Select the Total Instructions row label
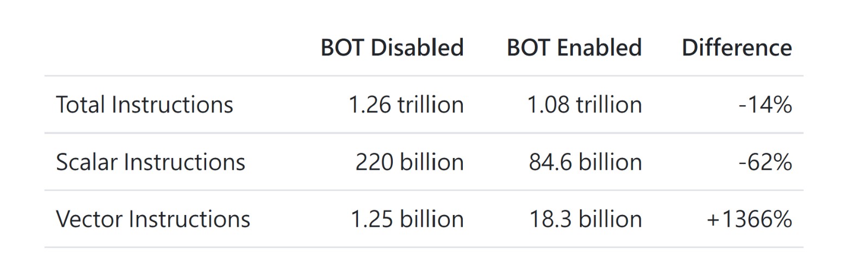This screenshot has height=266, width=868. click(144, 105)
